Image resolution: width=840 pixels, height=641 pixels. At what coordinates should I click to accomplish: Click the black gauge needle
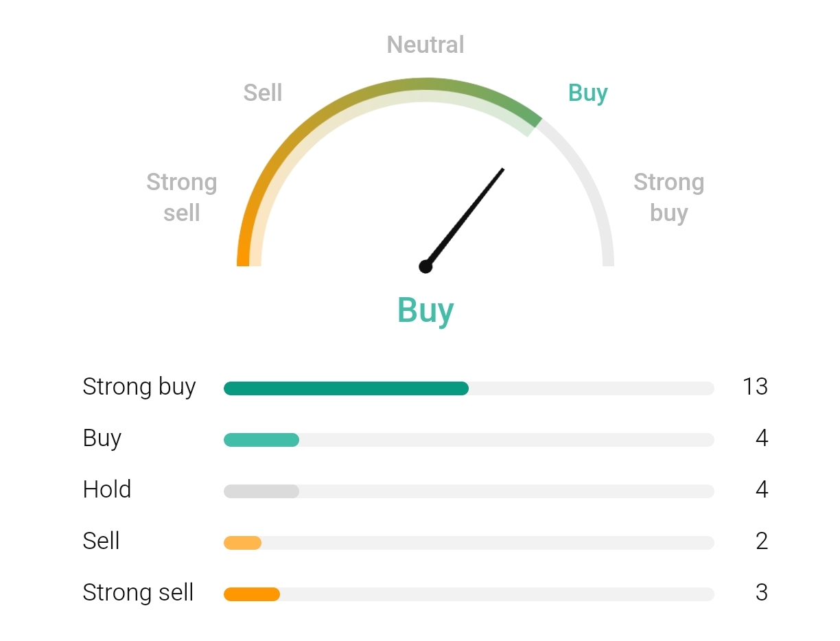point(465,217)
